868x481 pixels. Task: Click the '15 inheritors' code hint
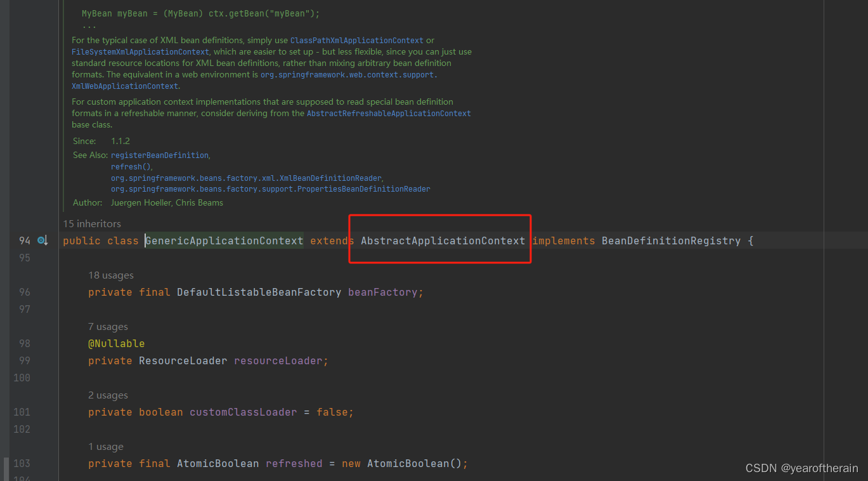click(92, 224)
